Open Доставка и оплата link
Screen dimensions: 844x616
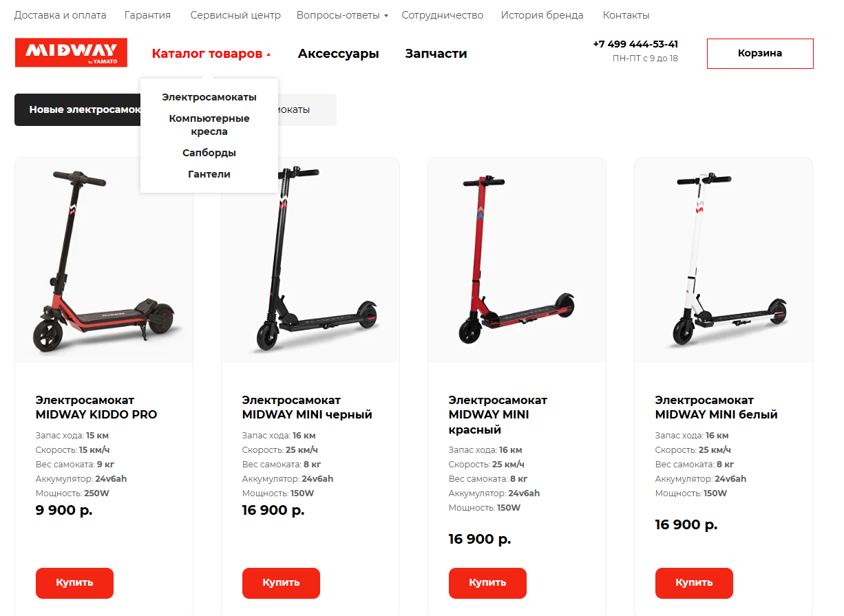click(x=61, y=15)
